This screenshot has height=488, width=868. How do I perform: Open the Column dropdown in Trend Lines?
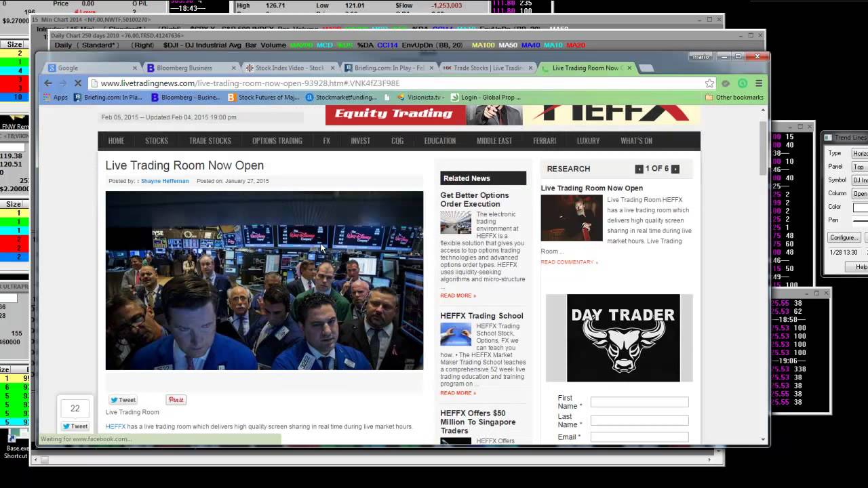860,194
